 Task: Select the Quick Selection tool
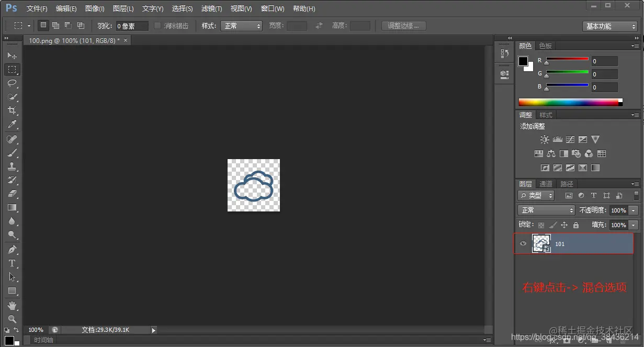pos(12,97)
